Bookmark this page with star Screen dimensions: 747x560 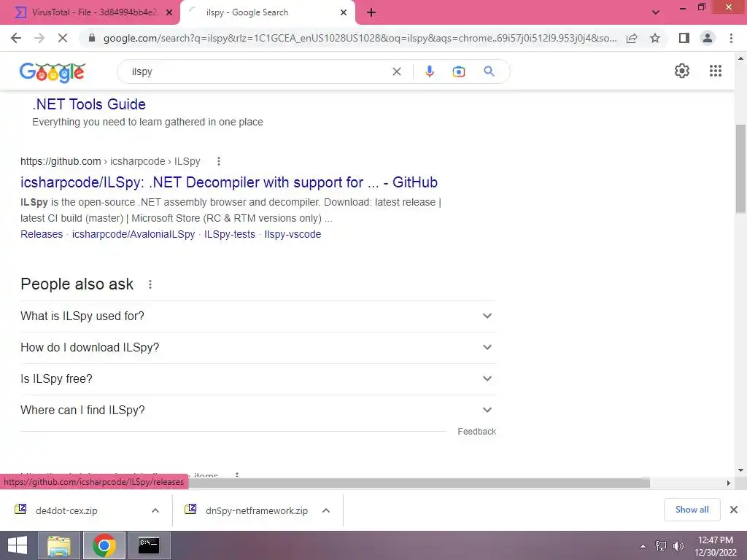655,38
